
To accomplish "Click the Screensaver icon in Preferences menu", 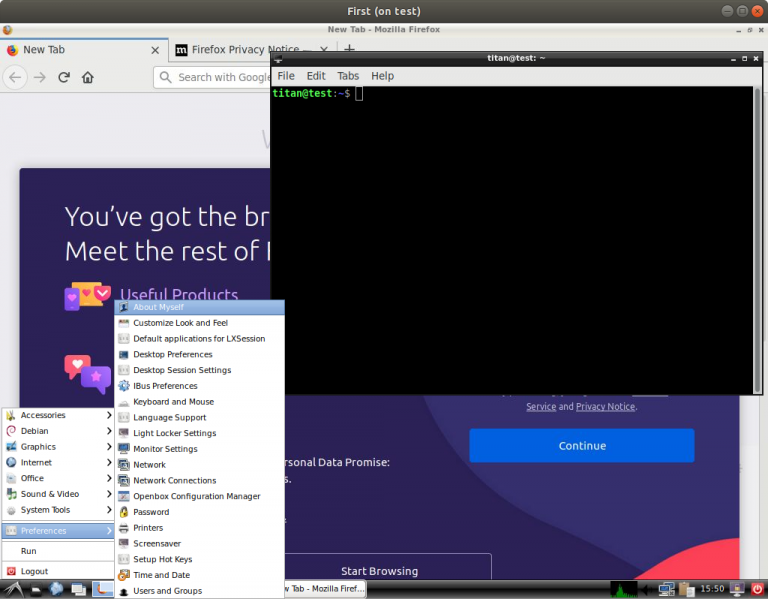I will (x=124, y=543).
